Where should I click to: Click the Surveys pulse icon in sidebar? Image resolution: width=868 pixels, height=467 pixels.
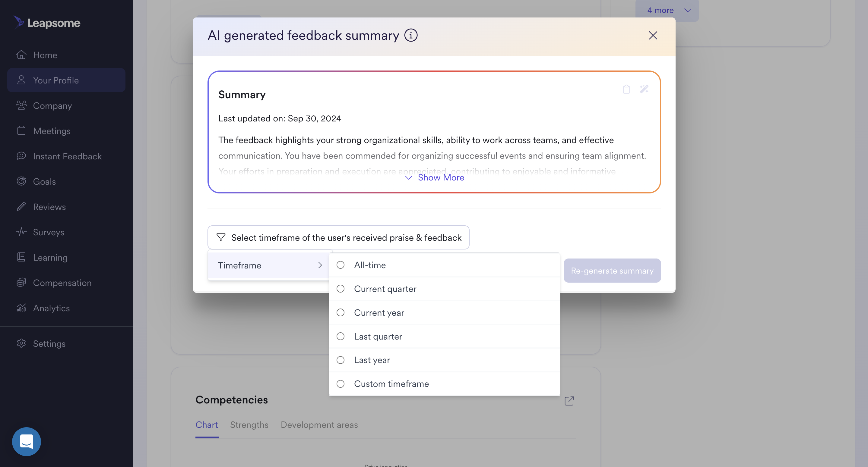(21, 232)
